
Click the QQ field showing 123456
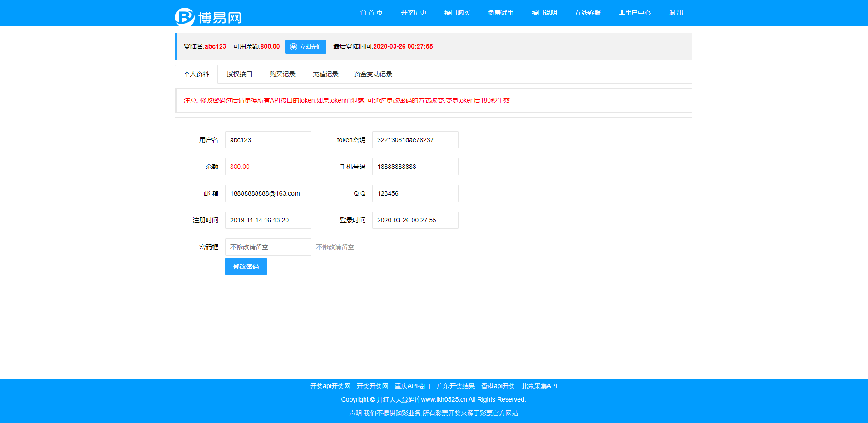pos(415,193)
